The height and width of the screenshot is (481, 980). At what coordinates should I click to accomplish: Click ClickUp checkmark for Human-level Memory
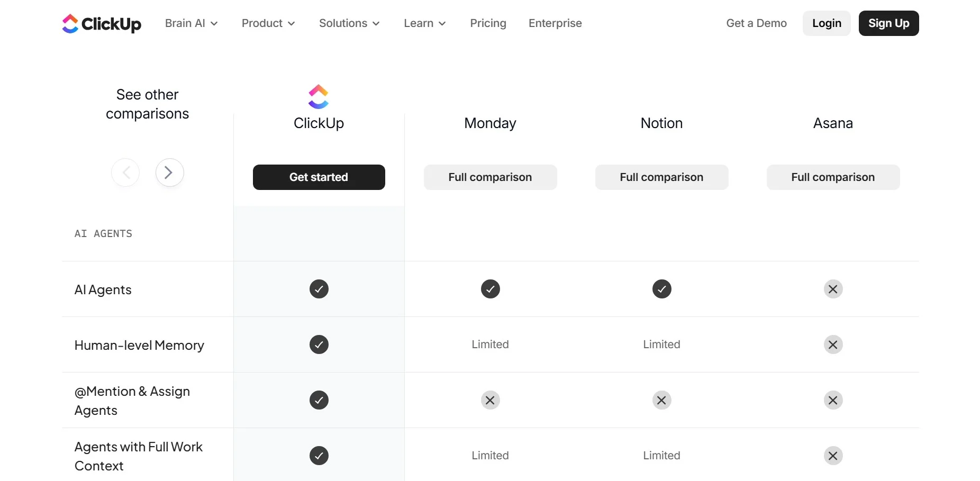click(319, 344)
